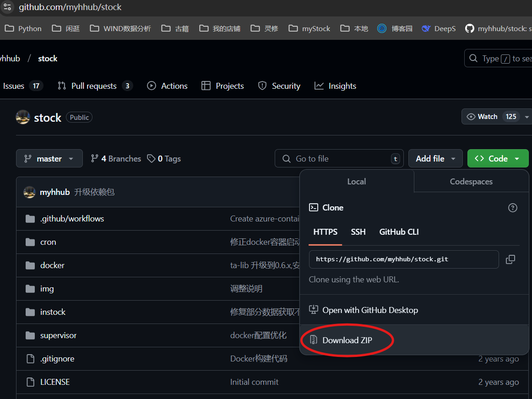The image size is (532, 399).
Task: Click the repository owner avatar beside stock title
Action: point(23,117)
